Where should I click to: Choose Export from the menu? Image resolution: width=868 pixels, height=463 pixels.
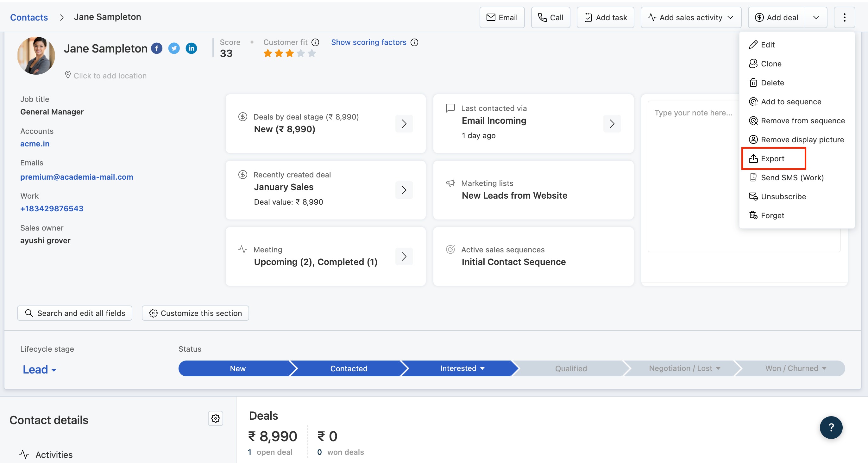pyautogui.click(x=772, y=158)
